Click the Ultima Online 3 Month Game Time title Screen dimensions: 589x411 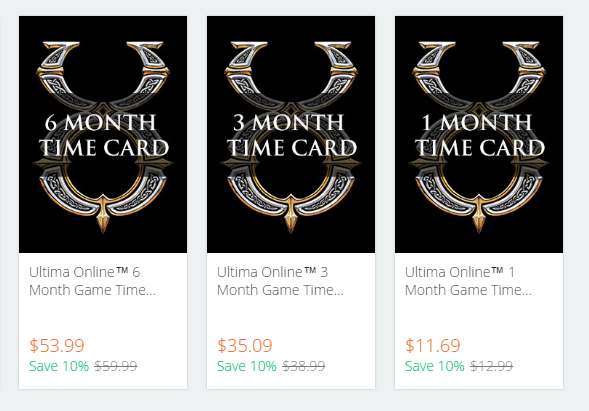[280, 281]
